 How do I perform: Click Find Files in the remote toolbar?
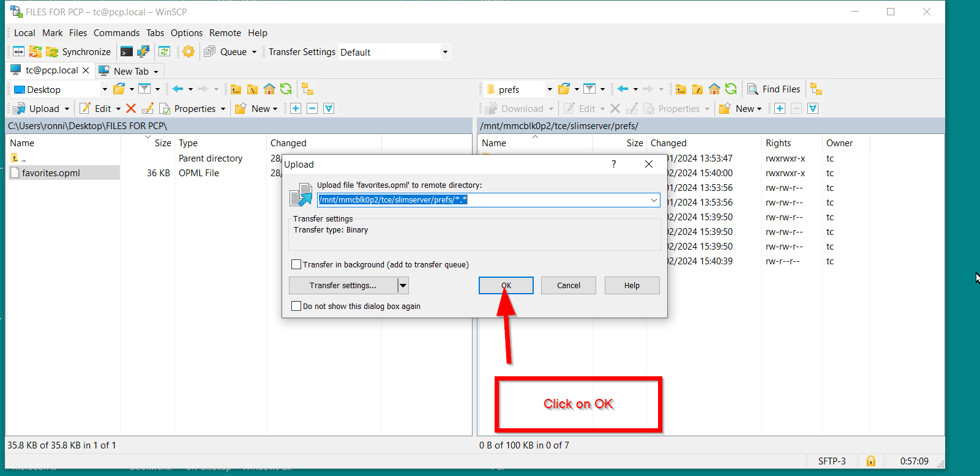tap(774, 89)
